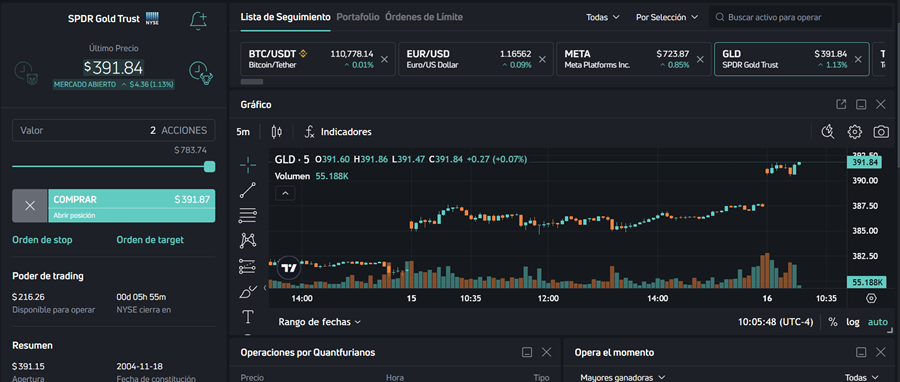The width and height of the screenshot is (900, 382).
Task: Click the COMPRAR buy button
Action: point(131,206)
